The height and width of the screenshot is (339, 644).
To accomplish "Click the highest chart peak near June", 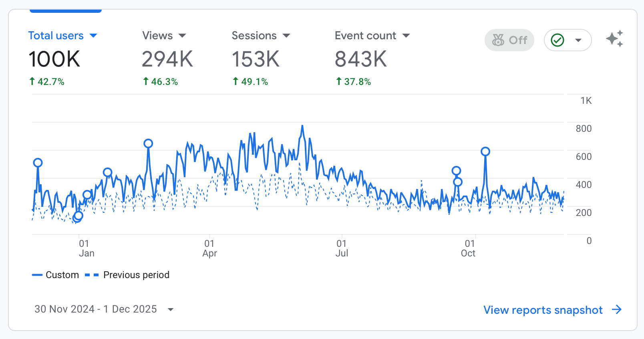I will coord(302,126).
